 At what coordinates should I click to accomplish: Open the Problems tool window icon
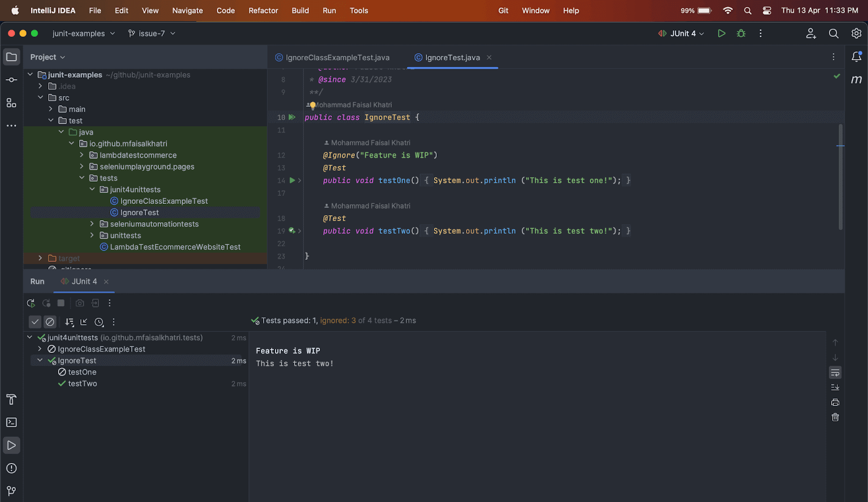pyautogui.click(x=11, y=468)
